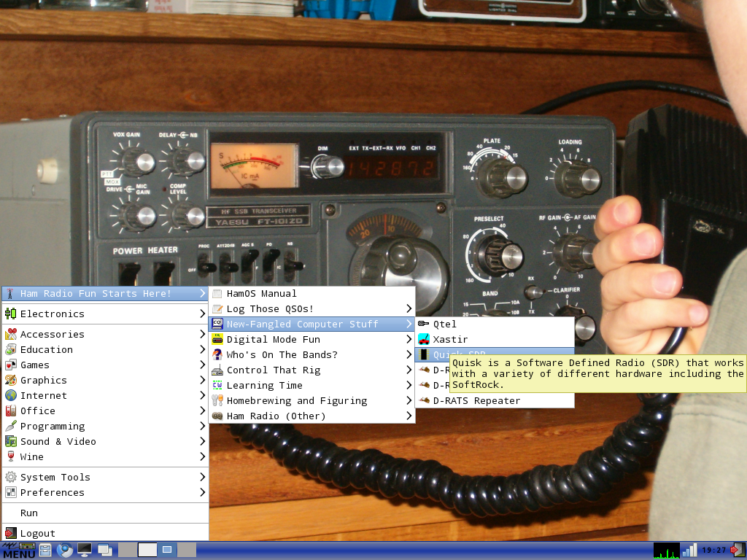Click the red-arrow logout icon in the tray
Viewport: 747px width, 560px height.
pyautogui.click(x=737, y=551)
